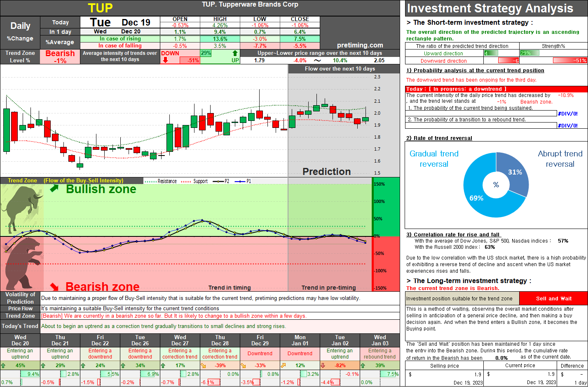Click the Fri Dec 22 forecast column header

click(100, 340)
